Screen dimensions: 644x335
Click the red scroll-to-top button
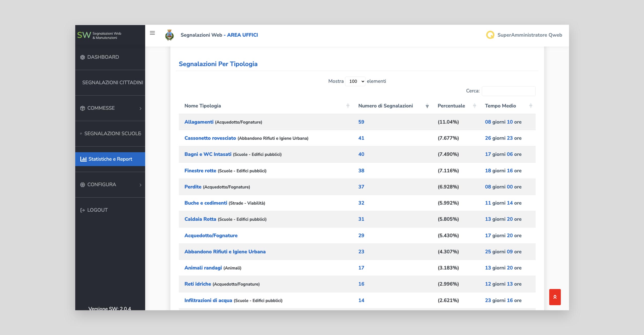click(x=555, y=297)
